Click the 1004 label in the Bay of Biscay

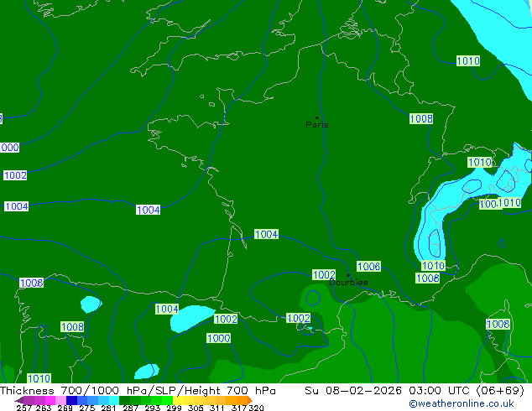click(x=148, y=210)
